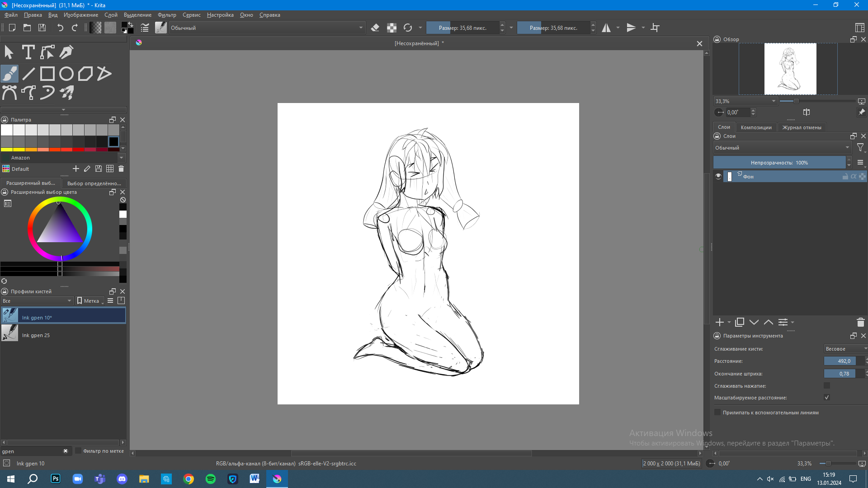Expand the Весовое smoothing dropdown

coord(844,349)
